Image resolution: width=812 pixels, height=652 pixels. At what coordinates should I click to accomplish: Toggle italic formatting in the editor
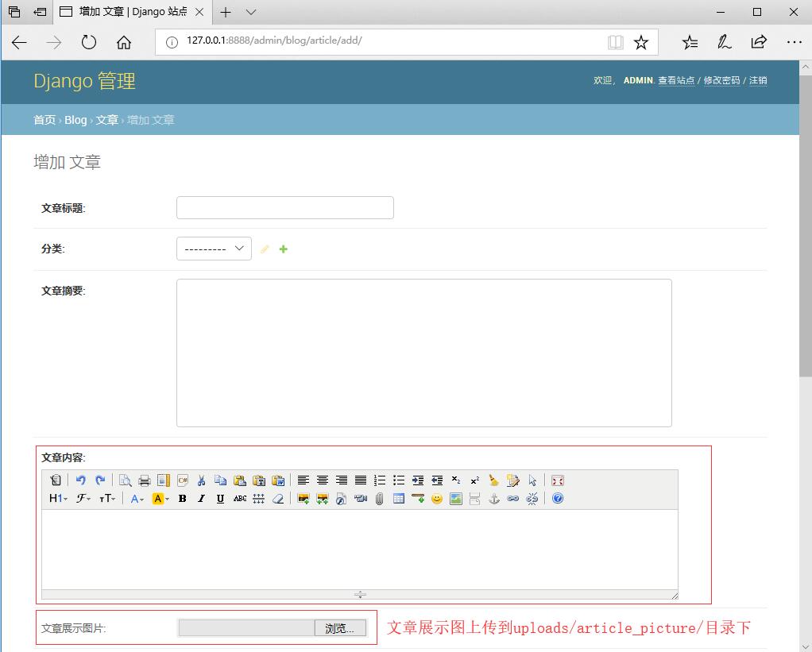201,499
